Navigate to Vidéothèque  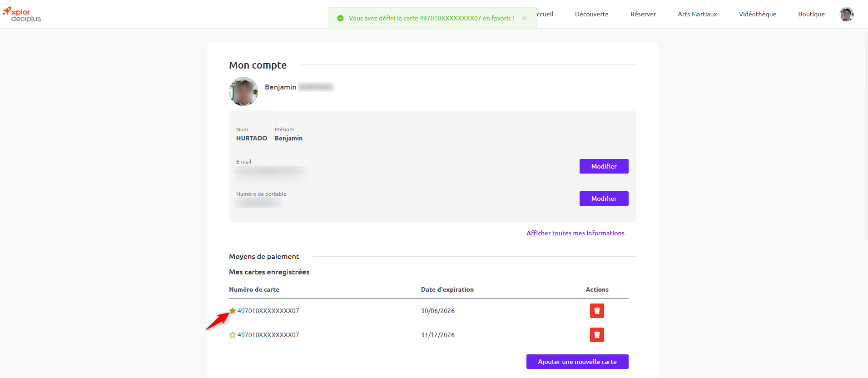[757, 14]
